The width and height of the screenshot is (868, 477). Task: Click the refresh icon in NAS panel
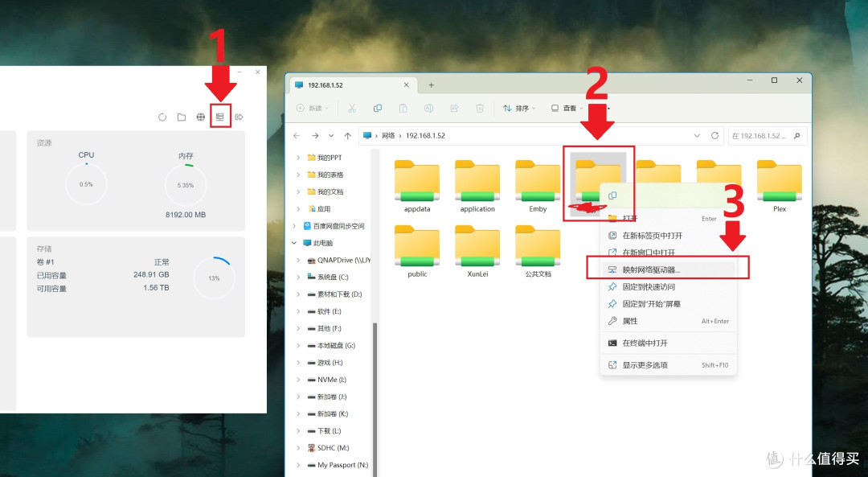tap(162, 117)
